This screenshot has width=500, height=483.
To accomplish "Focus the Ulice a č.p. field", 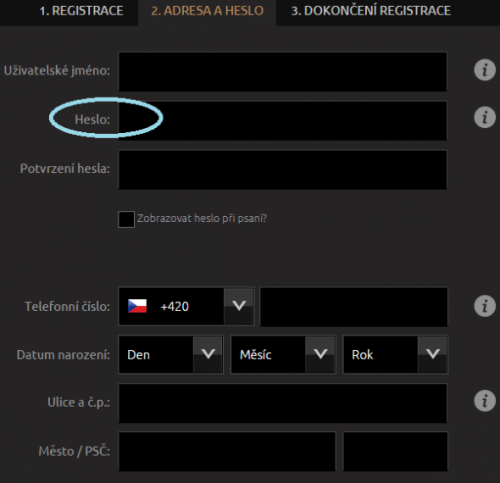I will 283,403.
